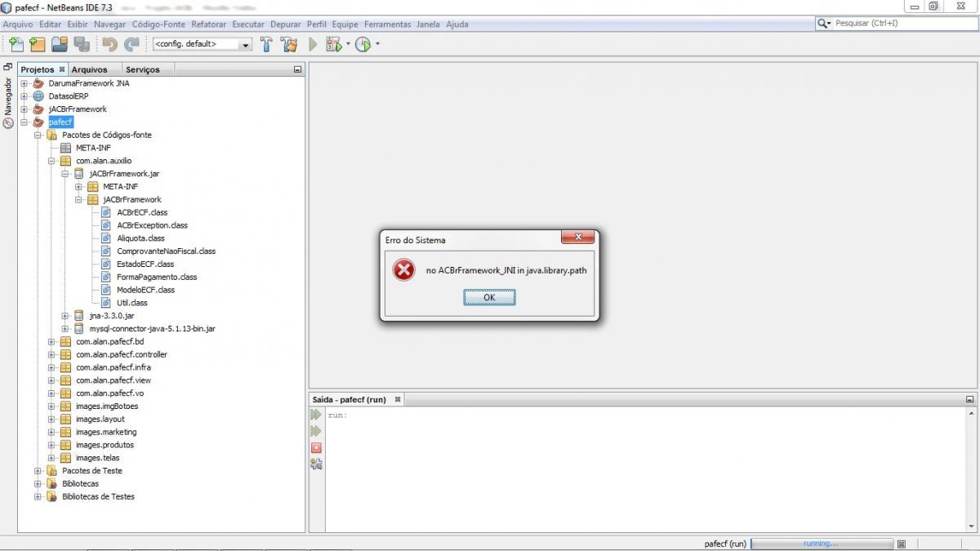Screen dimensions: 980x551
Task: Close the Saída pafecf output tab
Action: (398, 399)
